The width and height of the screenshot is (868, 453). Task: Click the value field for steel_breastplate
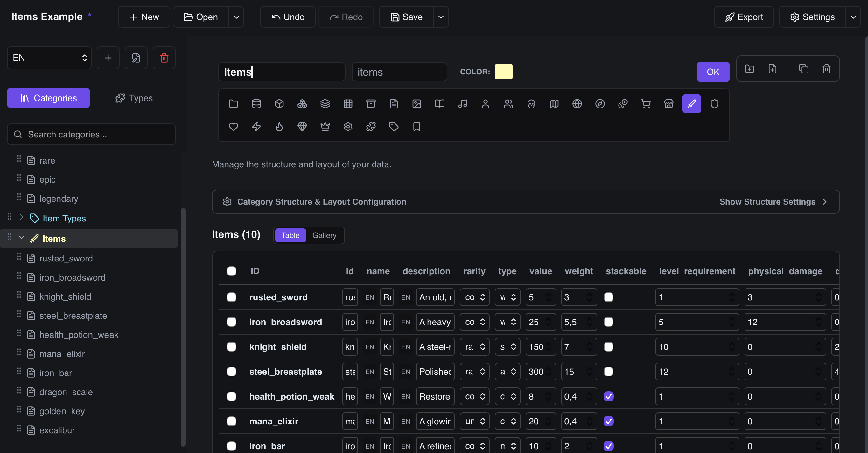point(541,372)
